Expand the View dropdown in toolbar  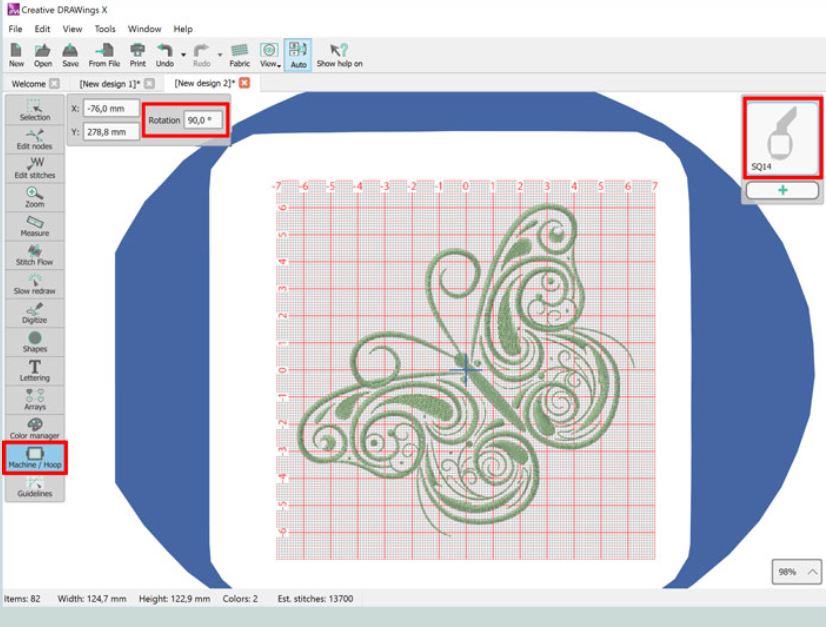pos(268,54)
